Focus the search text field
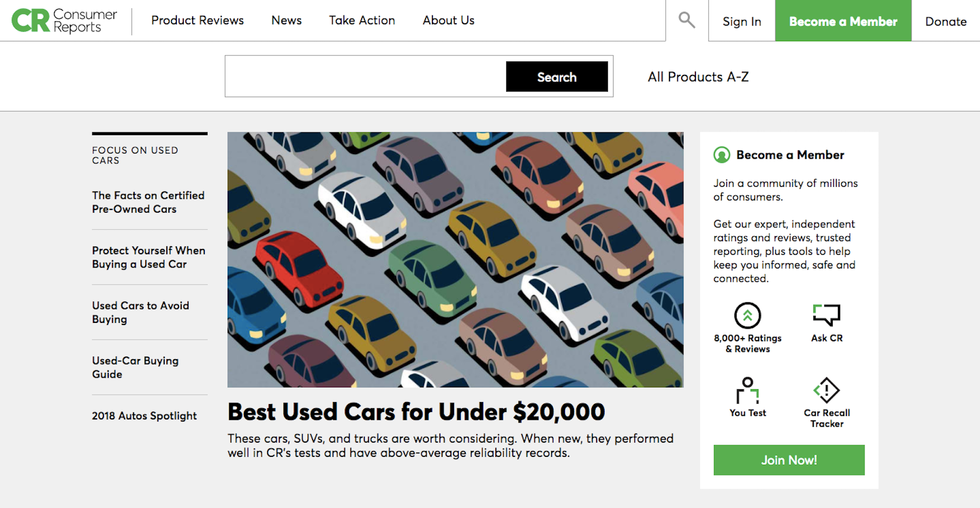980x508 pixels. tap(365, 76)
